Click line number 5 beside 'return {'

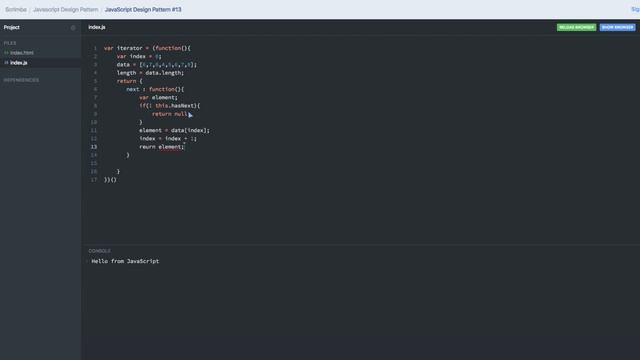[95, 81]
